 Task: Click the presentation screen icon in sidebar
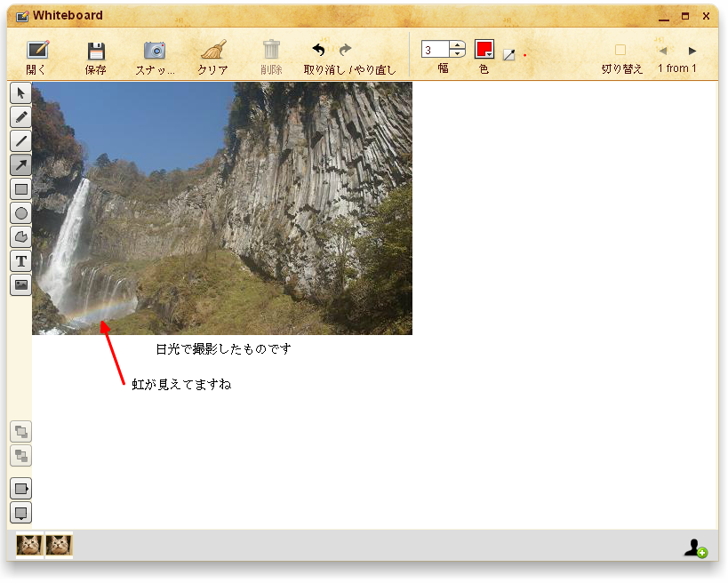click(x=21, y=513)
